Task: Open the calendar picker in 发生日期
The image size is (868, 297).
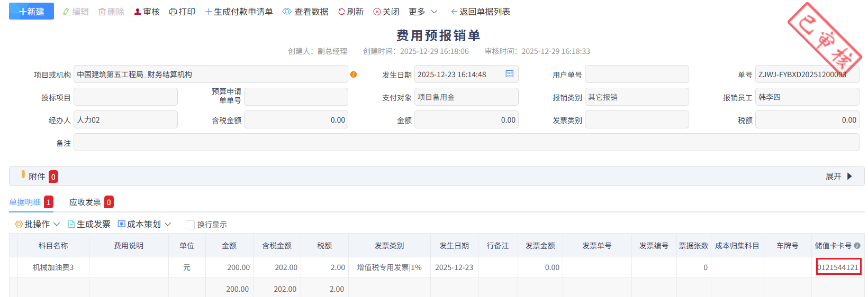Action: (x=509, y=74)
